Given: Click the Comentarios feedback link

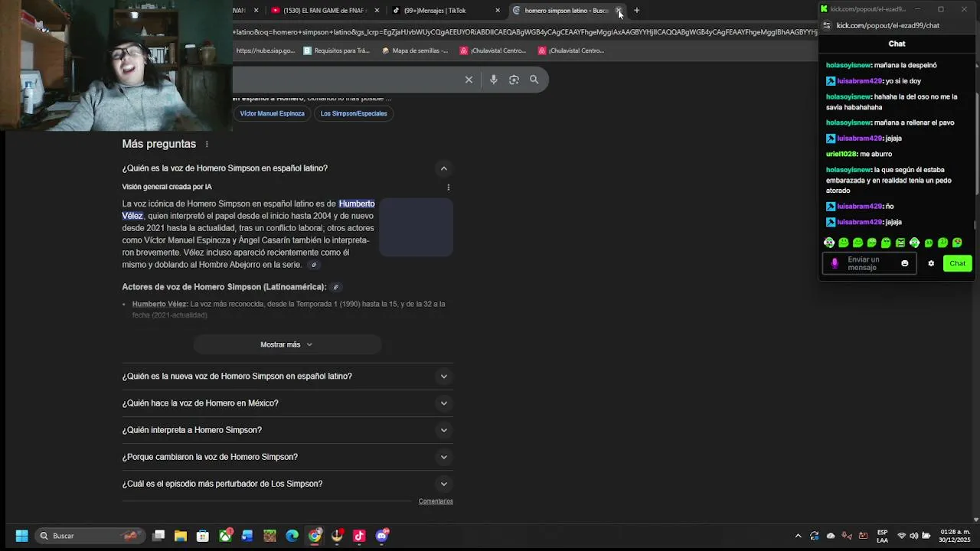Looking at the screenshot, I should (x=436, y=501).
